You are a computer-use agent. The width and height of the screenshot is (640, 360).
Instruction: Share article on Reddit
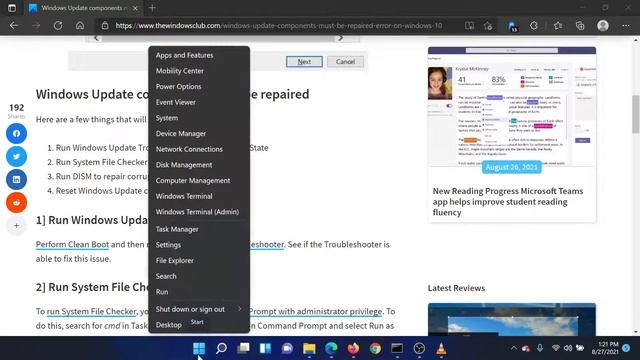(x=16, y=202)
